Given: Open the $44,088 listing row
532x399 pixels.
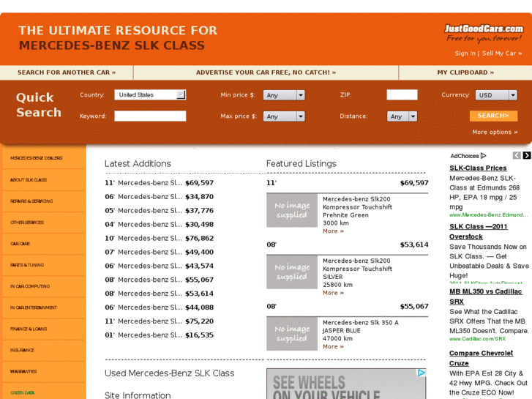Looking at the screenshot, I should point(159,307).
